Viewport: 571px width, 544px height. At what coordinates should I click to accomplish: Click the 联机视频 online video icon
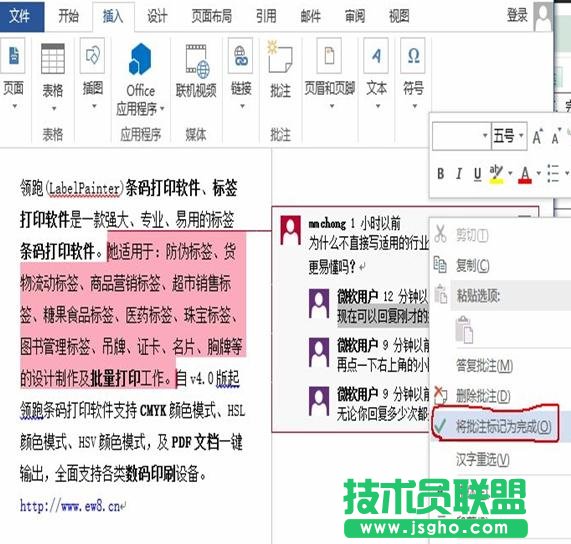coord(197,60)
